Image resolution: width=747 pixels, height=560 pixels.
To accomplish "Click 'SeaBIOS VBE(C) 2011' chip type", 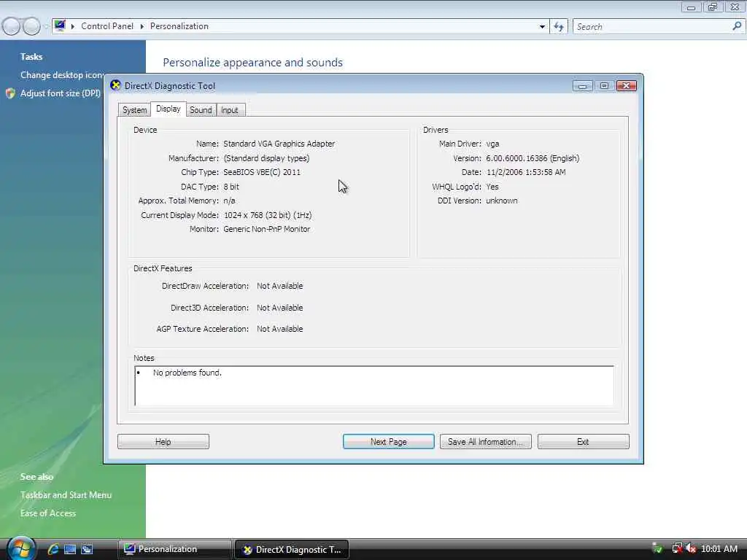I will point(262,172).
